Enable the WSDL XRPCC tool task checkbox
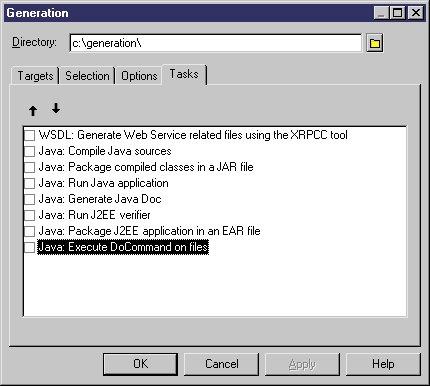The image size is (430, 386). [x=29, y=135]
